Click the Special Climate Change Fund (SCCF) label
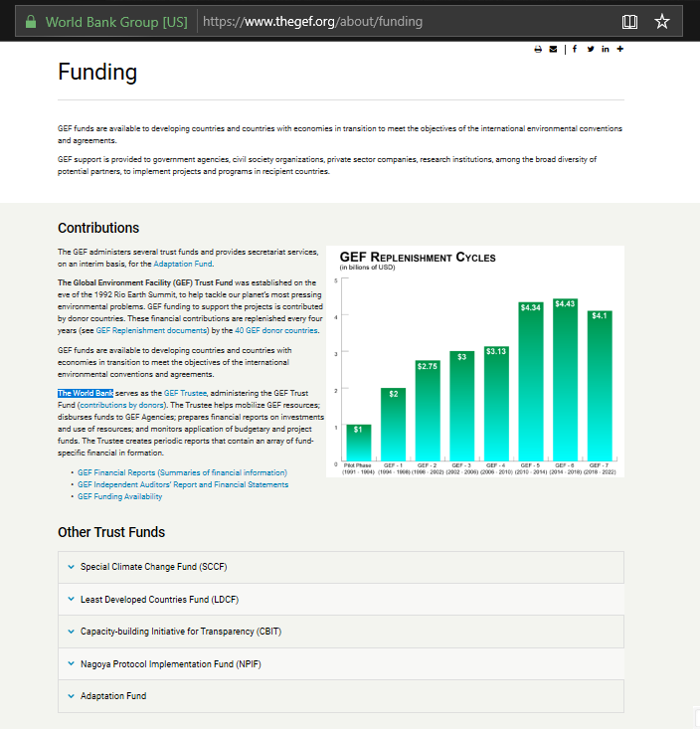700x729 pixels. coord(154,567)
